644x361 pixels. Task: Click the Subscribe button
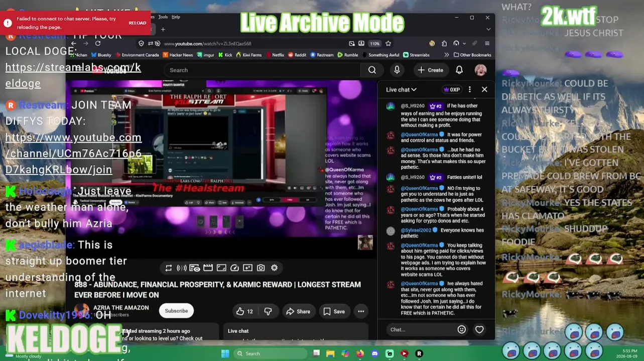point(176,311)
